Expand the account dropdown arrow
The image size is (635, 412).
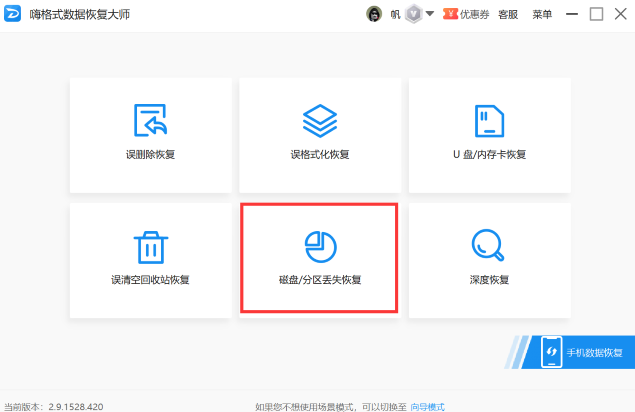[x=430, y=14]
